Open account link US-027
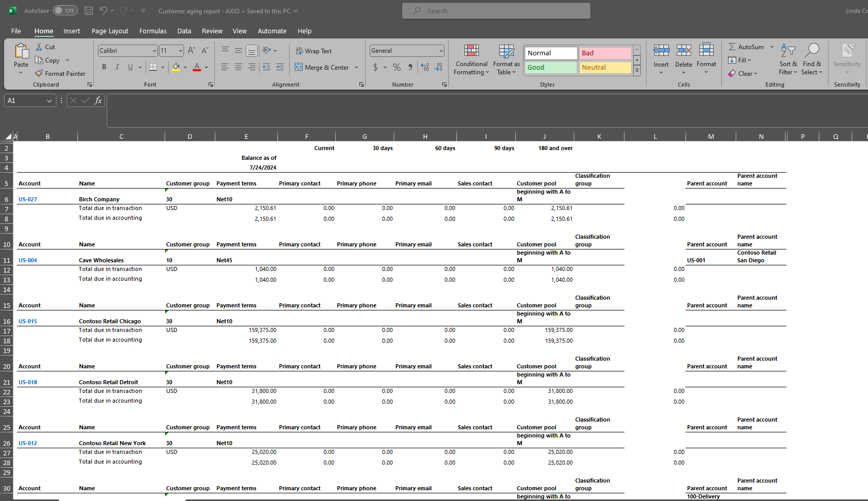868x501 pixels. [x=28, y=199]
